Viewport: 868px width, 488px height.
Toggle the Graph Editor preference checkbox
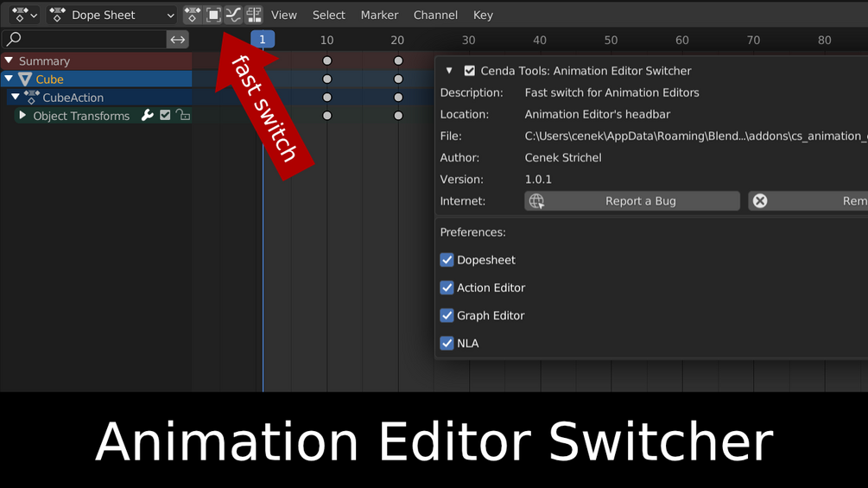click(x=447, y=315)
